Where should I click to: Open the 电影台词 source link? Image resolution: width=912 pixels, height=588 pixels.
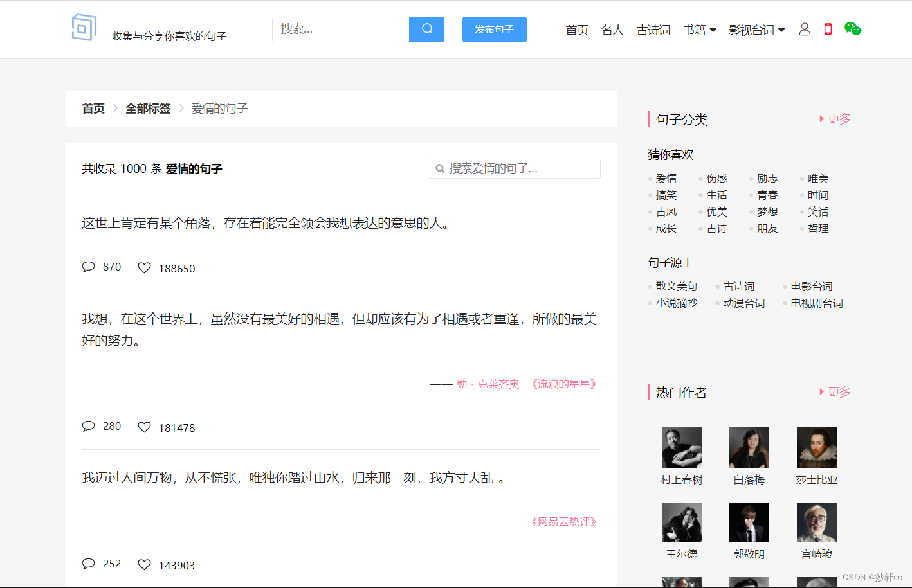pos(812,286)
